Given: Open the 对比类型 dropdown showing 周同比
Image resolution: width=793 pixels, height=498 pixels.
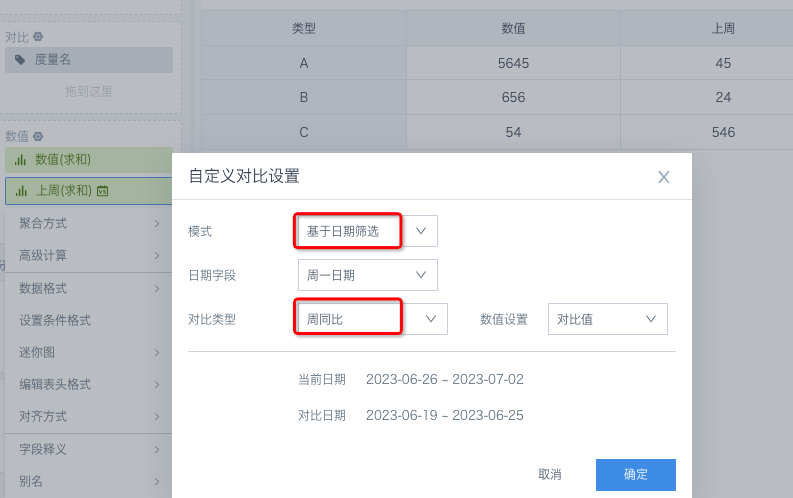Looking at the screenshot, I should (x=373, y=319).
